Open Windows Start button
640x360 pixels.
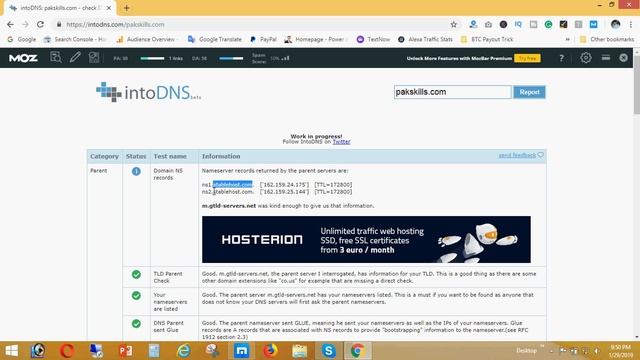pos(11,351)
